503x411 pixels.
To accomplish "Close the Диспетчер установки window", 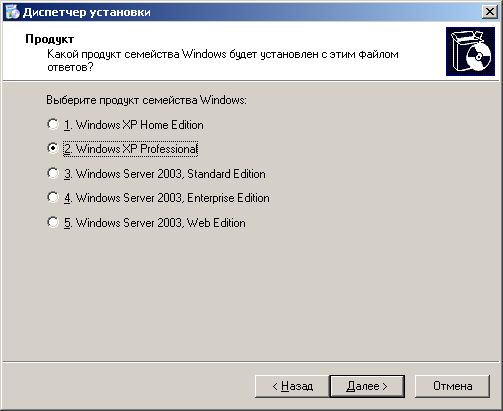I will tap(489, 12).
